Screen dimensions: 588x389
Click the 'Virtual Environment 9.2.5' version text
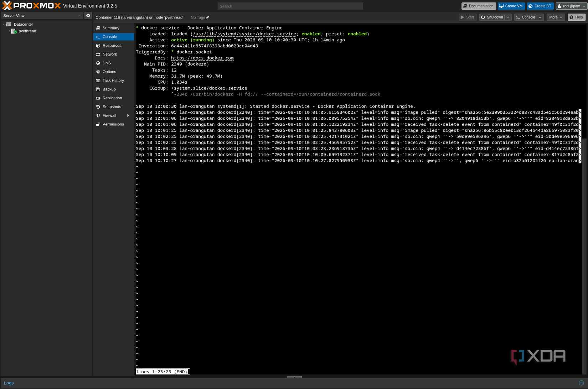point(90,6)
